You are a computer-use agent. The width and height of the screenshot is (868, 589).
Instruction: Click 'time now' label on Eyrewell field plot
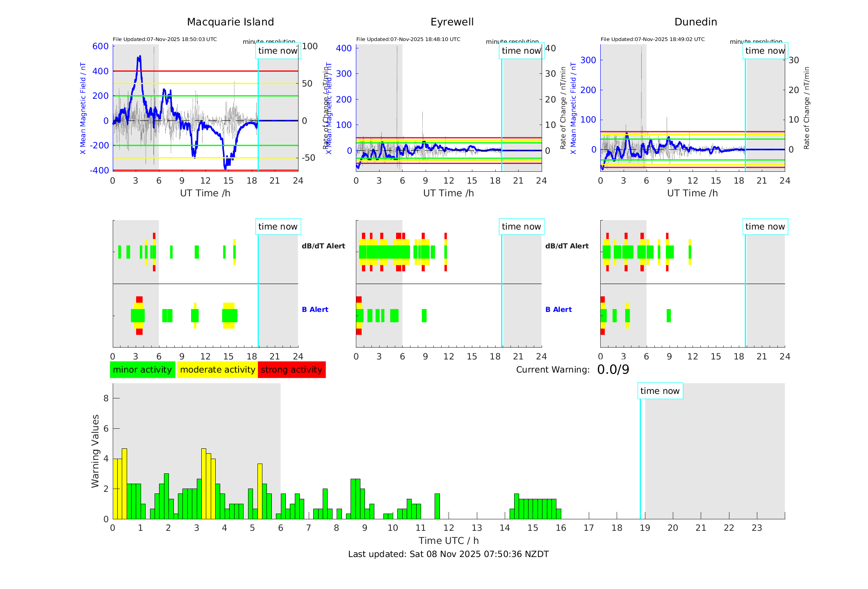coord(521,51)
